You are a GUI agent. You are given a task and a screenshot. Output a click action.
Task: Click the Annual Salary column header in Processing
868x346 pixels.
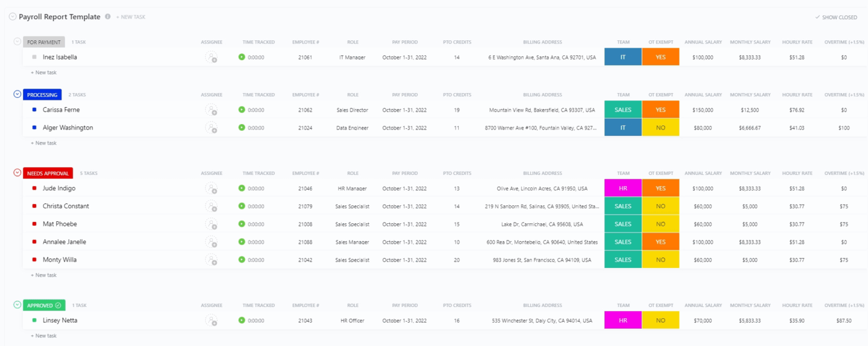point(703,95)
